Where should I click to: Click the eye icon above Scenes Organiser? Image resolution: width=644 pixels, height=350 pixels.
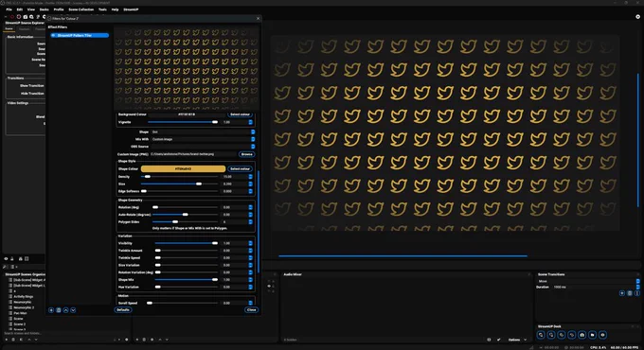[6, 259]
